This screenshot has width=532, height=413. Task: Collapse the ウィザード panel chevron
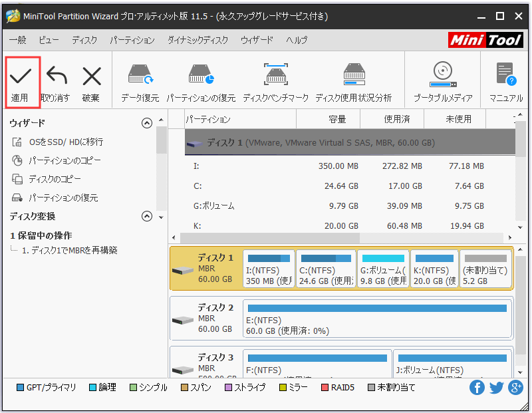[x=146, y=122]
